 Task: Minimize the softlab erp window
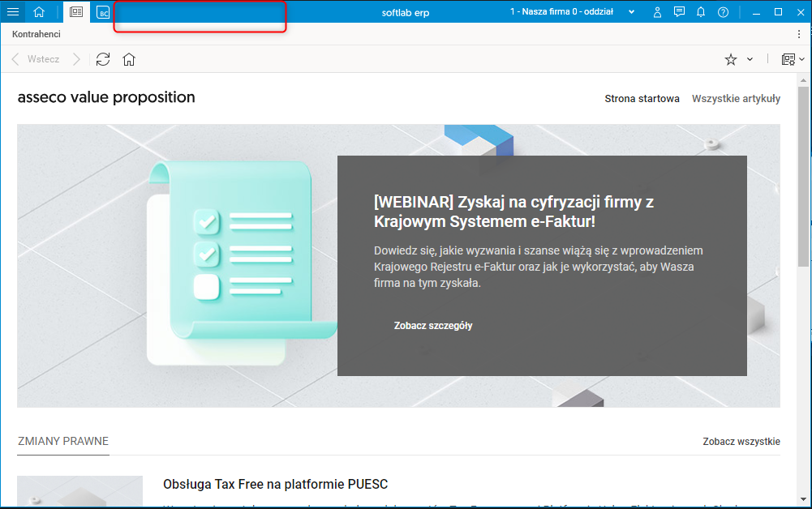coord(756,12)
